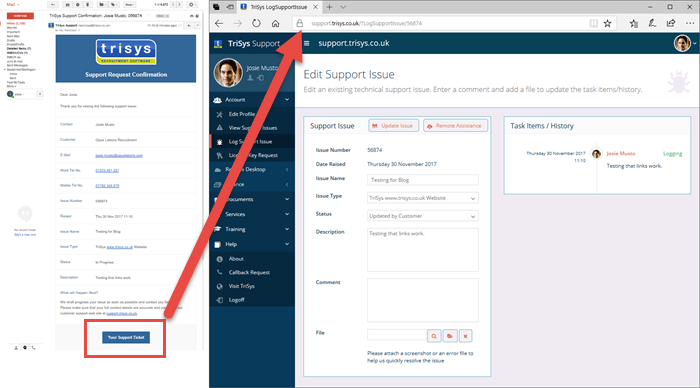The image size is (700, 388).
Task: Click the file search magnifier icon
Action: [x=434, y=336]
